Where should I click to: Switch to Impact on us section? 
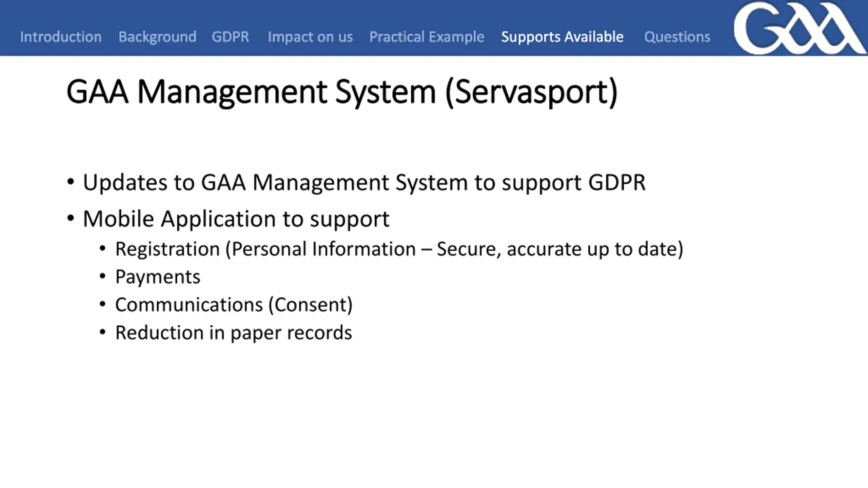tap(310, 37)
